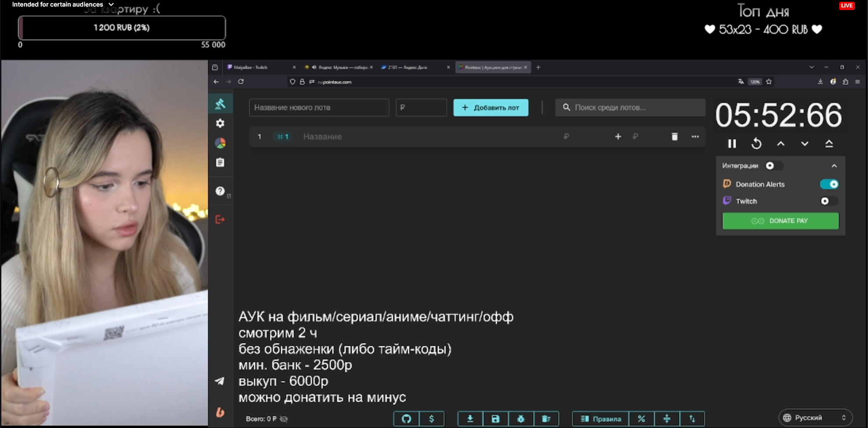Open Pointauc settings gear in sidebar
Screen dimensions: 868x428
[220, 123]
